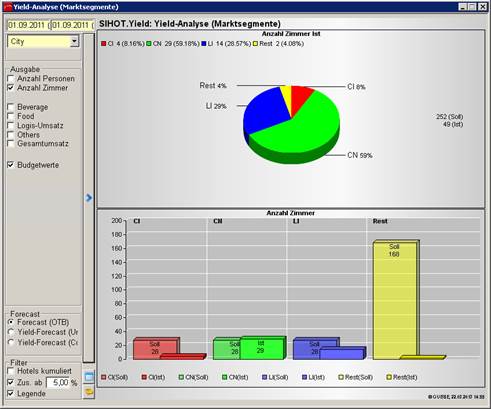Click the second date field 01.09.2011
The width and height of the screenshot is (491, 409).
[73, 25]
